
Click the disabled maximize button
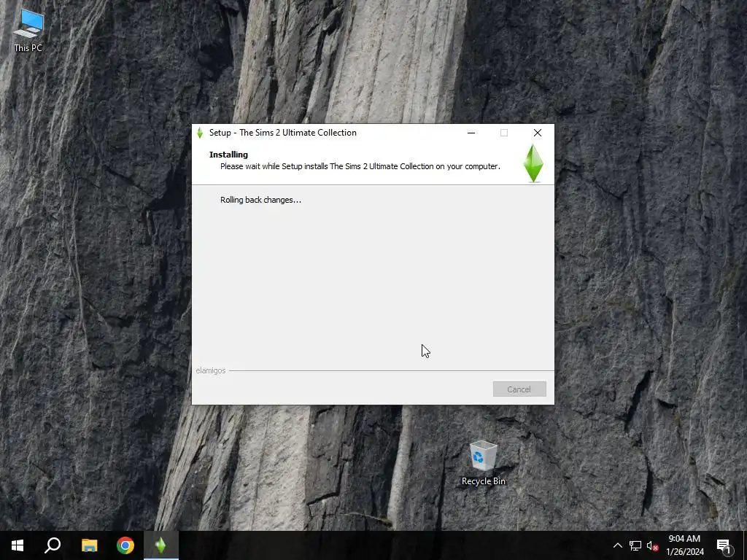(x=504, y=133)
